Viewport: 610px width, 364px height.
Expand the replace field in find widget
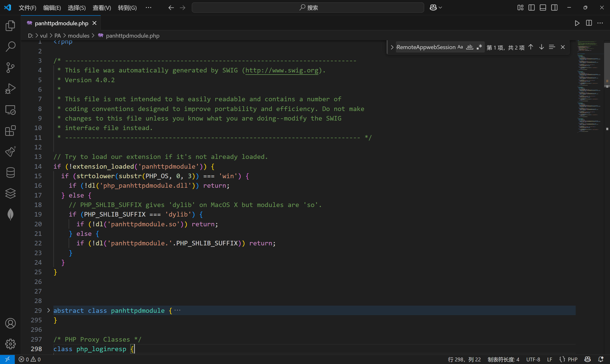click(392, 47)
